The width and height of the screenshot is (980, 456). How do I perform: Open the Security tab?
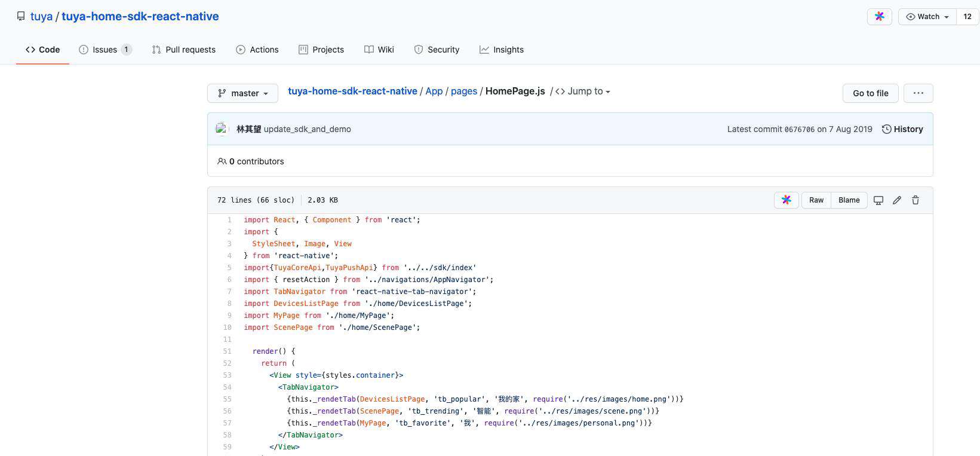click(437, 50)
